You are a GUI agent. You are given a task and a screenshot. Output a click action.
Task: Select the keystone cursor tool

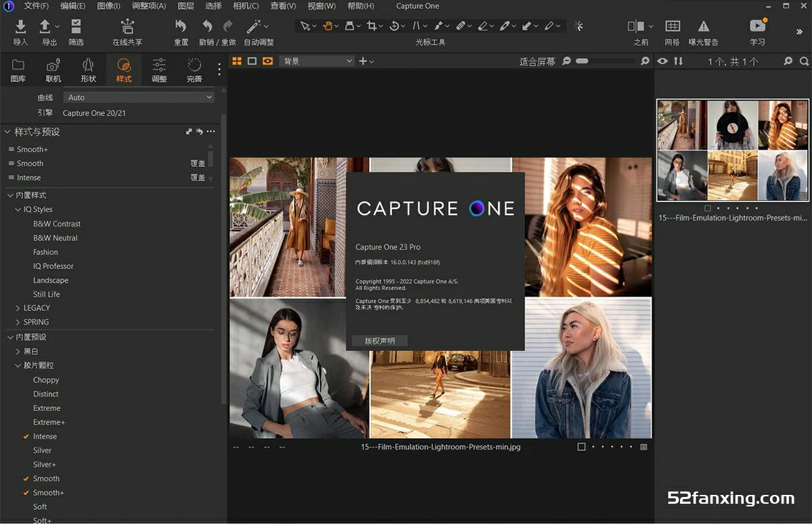click(416, 26)
